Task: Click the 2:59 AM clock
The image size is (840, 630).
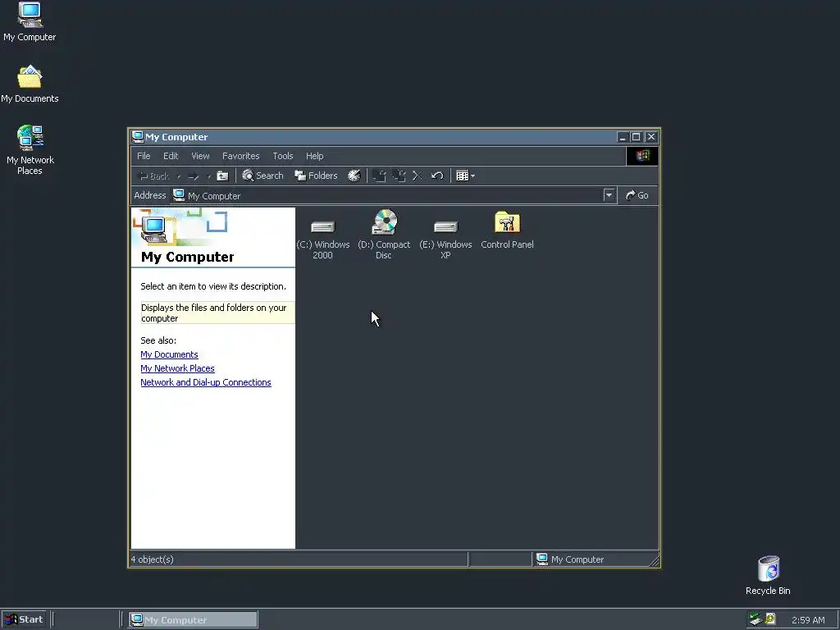Action: click(x=808, y=620)
